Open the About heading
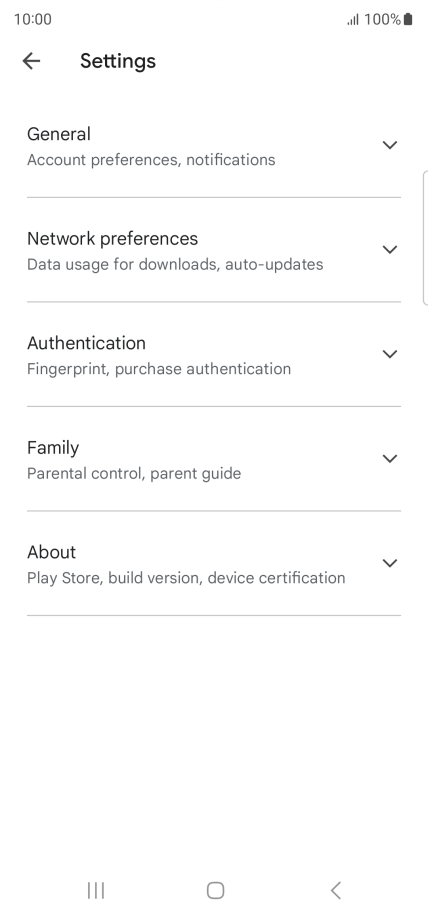This screenshot has height=917, width=428. [x=51, y=552]
